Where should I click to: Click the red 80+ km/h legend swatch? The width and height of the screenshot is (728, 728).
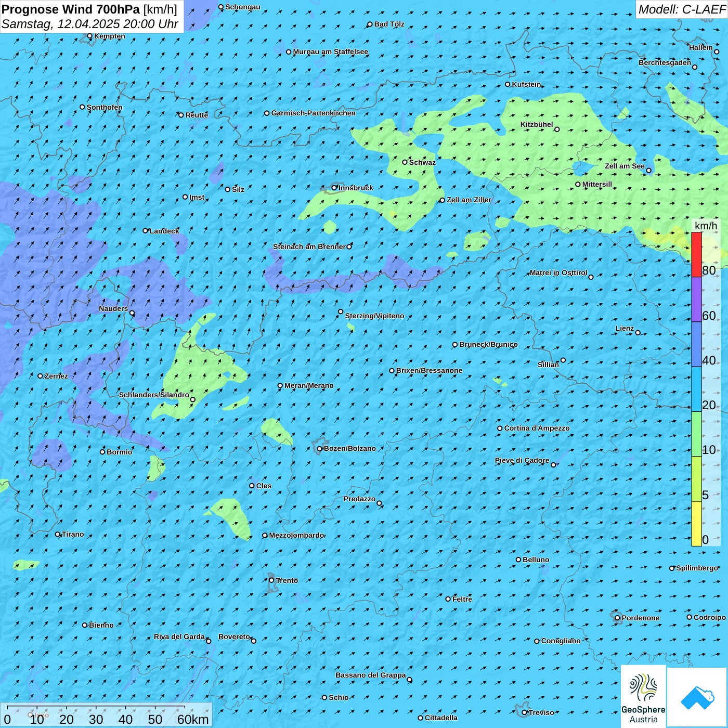click(x=696, y=254)
